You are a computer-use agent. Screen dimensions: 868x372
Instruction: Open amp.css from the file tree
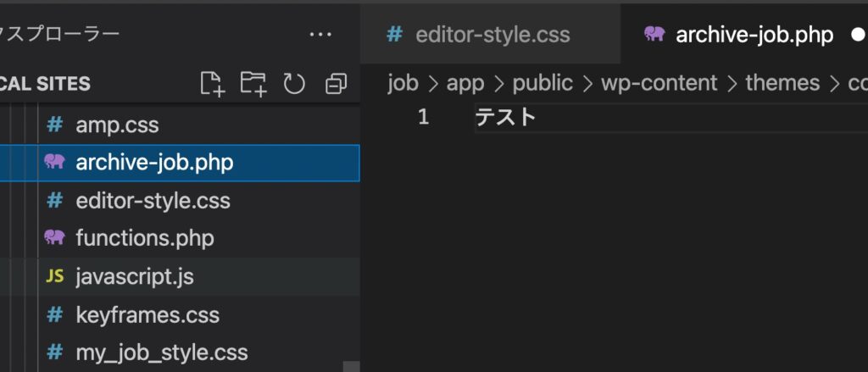click(117, 125)
